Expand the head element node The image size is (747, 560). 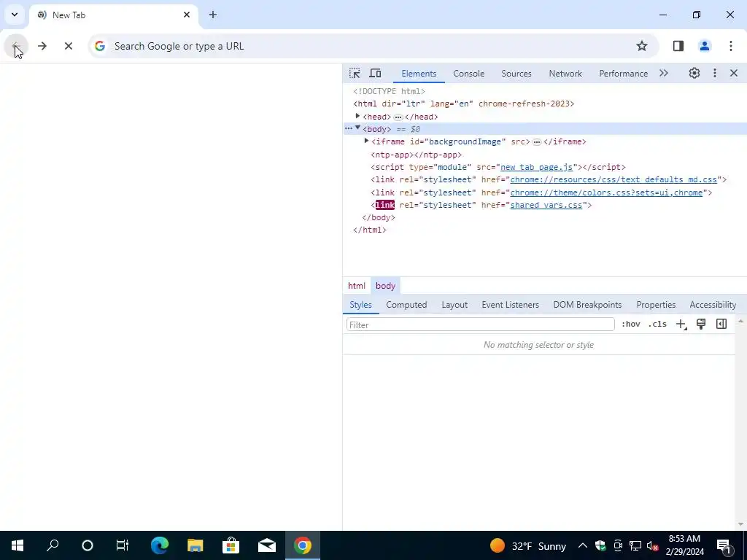pyautogui.click(x=357, y=116)
